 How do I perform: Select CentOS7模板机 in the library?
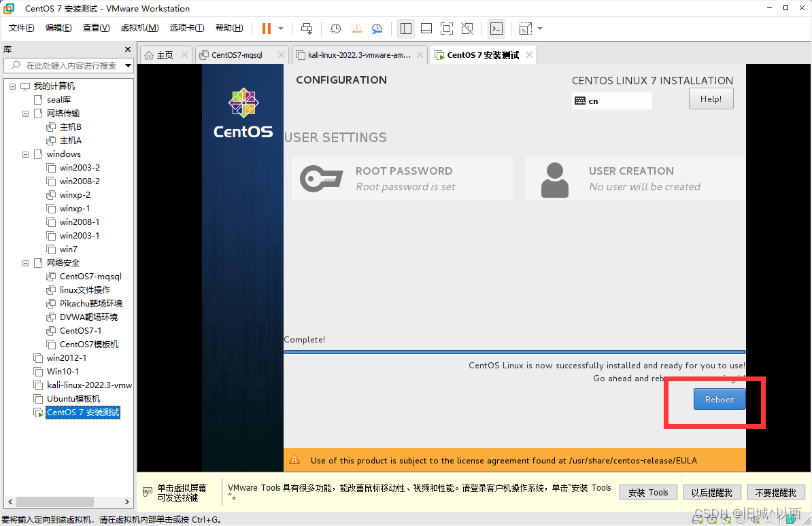point(89,345)
